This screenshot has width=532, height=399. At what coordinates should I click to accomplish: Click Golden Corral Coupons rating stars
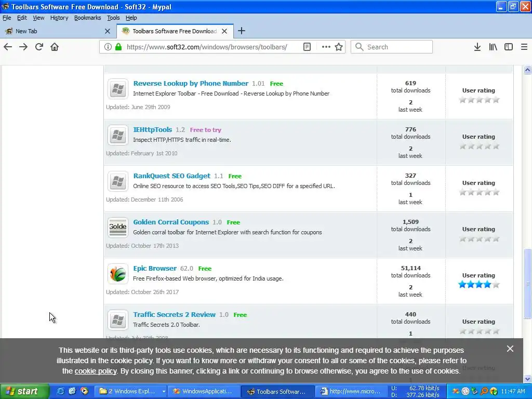pos(478,239)
